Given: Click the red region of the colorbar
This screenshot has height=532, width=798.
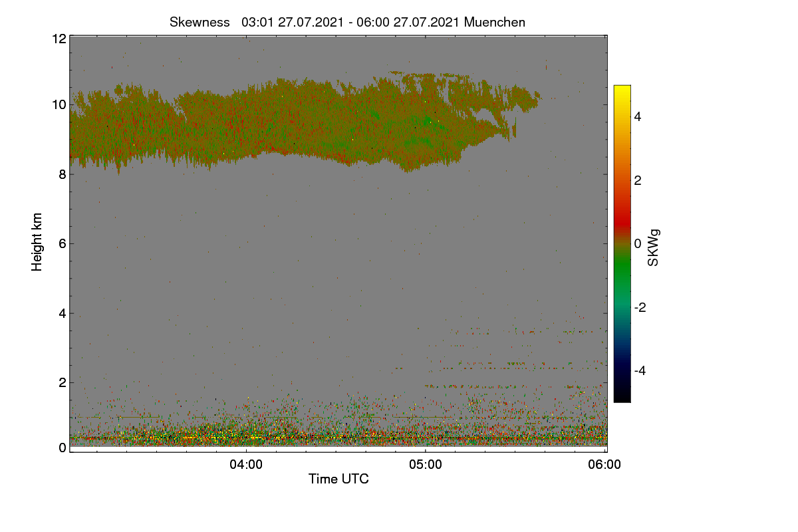Looking at the screenshot, I should [x=622, y=213].
